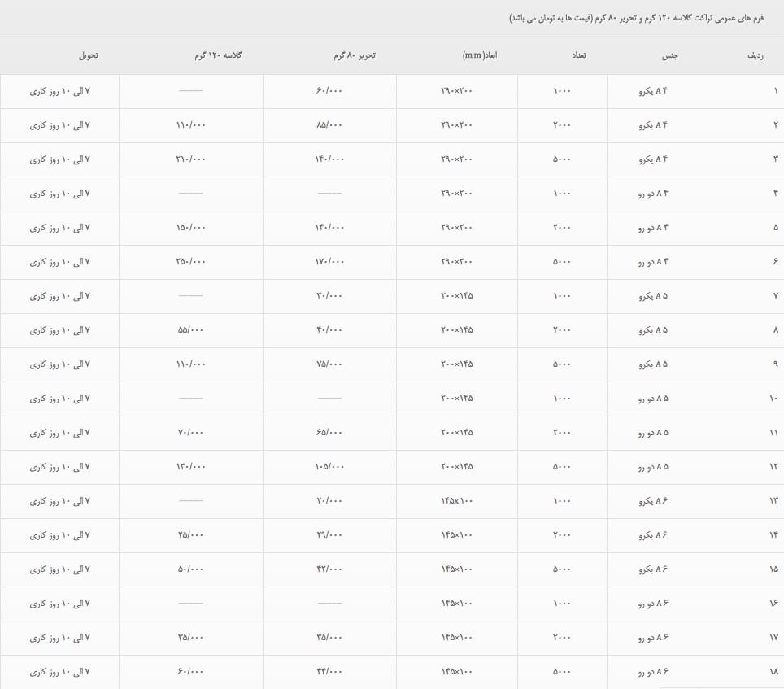Click glossy price '۱۱۰/۰۰۰' in row 2
784x689 pixels.
pyautogui.click(x=190, y=125)
